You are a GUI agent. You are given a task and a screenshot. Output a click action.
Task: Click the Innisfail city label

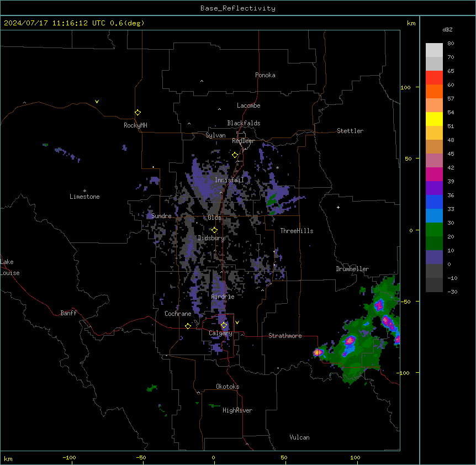pos(229,180)
